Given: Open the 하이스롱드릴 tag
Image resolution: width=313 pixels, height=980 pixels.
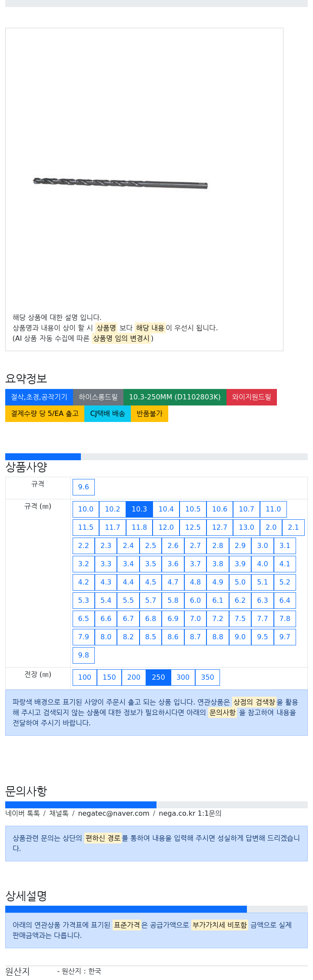Looking at the screenshot, I should coord(98,397).
